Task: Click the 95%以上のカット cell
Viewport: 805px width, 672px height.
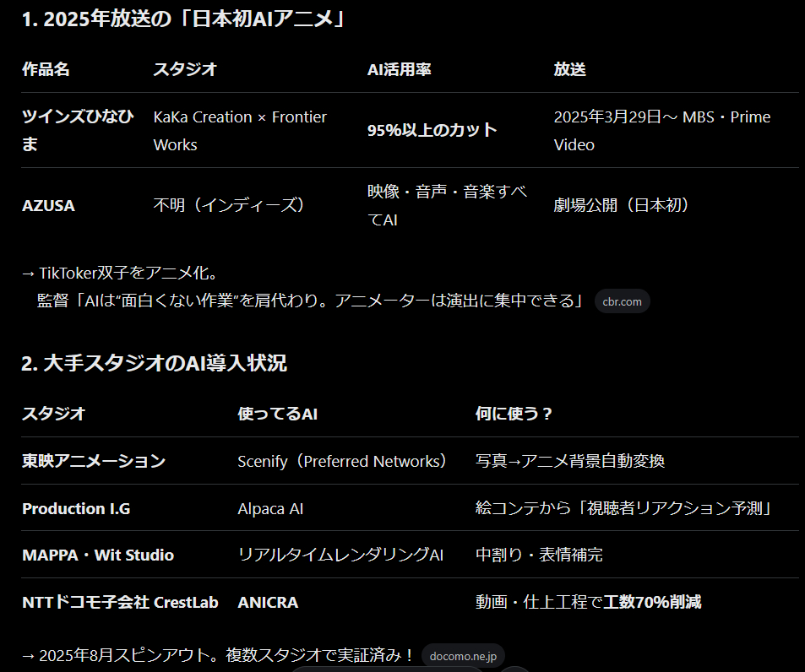Action: click(432, 130)
